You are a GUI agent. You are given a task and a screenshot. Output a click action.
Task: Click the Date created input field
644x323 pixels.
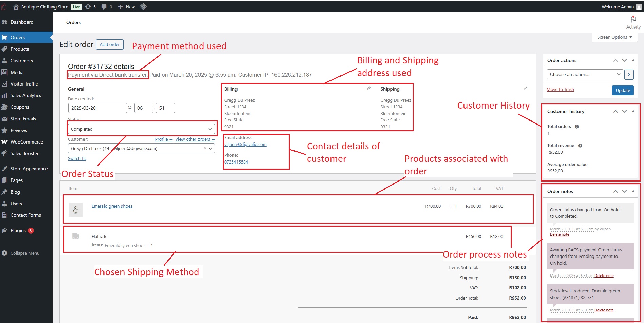pos(97,108)
